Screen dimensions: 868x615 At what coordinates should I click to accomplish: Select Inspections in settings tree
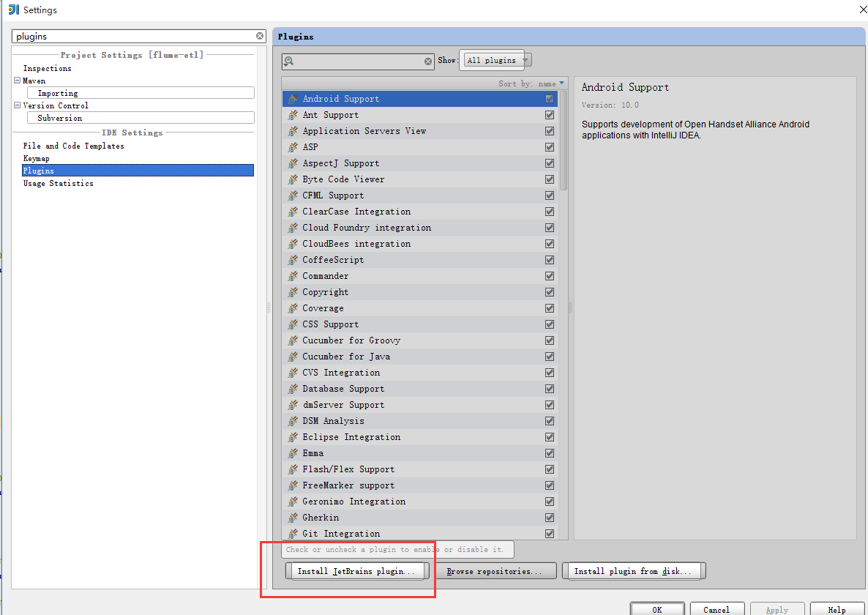click(47, 68)
